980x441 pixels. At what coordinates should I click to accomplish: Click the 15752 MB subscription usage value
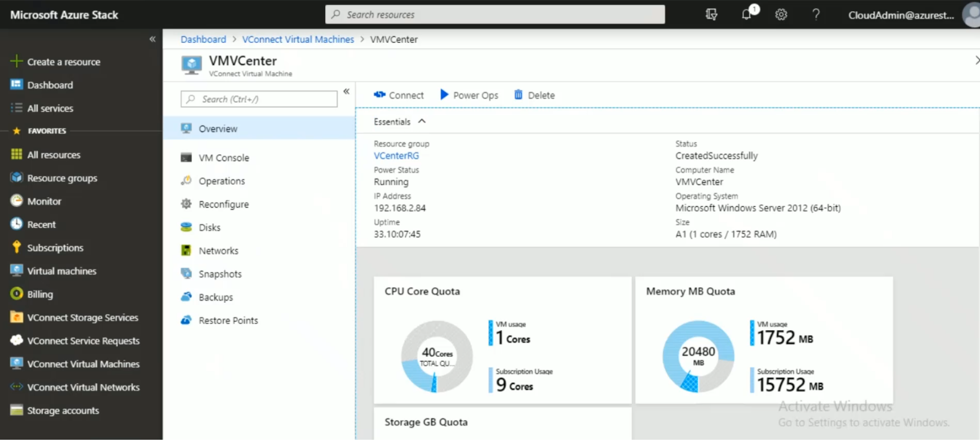tap(790, 385)
